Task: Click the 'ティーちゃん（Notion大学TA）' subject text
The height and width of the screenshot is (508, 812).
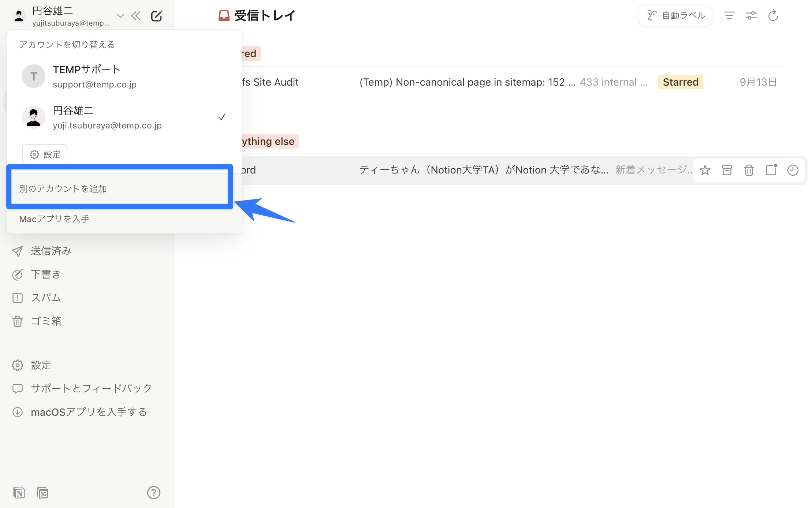Action: pos(484,170)
